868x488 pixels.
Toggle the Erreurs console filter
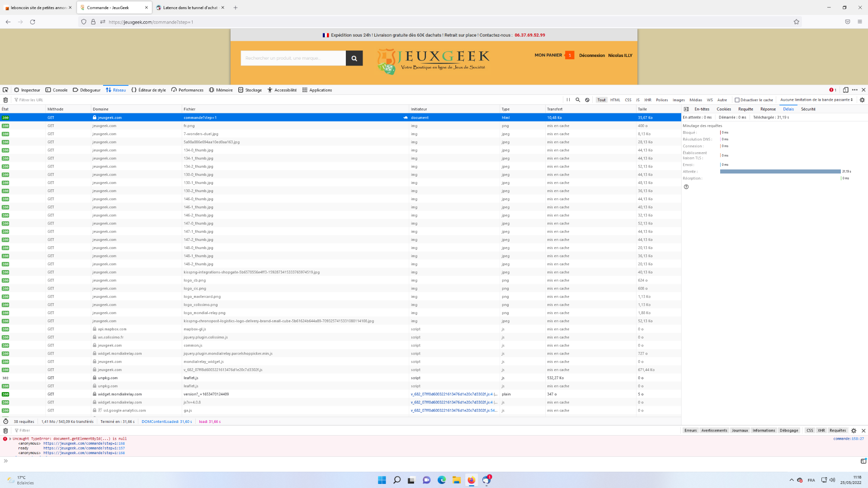point(690,431)
